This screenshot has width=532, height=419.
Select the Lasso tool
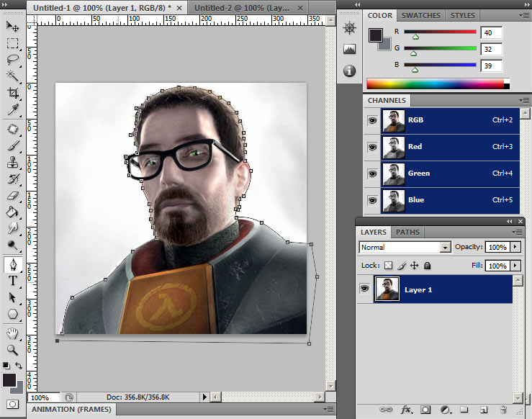(x=12, y=60)
